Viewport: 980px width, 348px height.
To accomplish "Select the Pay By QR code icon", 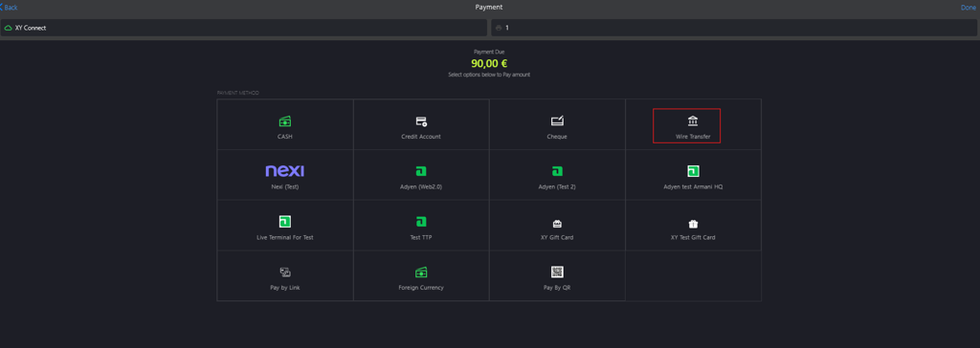I will pos(557,272).
